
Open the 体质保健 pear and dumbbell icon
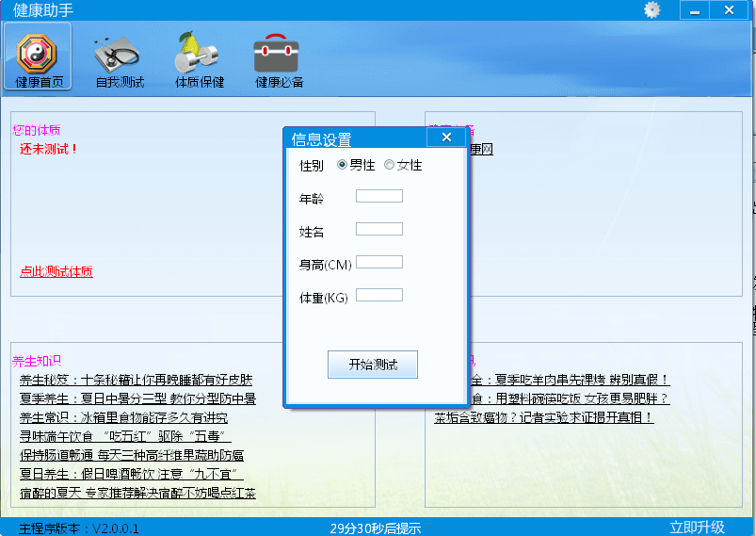[x=199, y=57]
